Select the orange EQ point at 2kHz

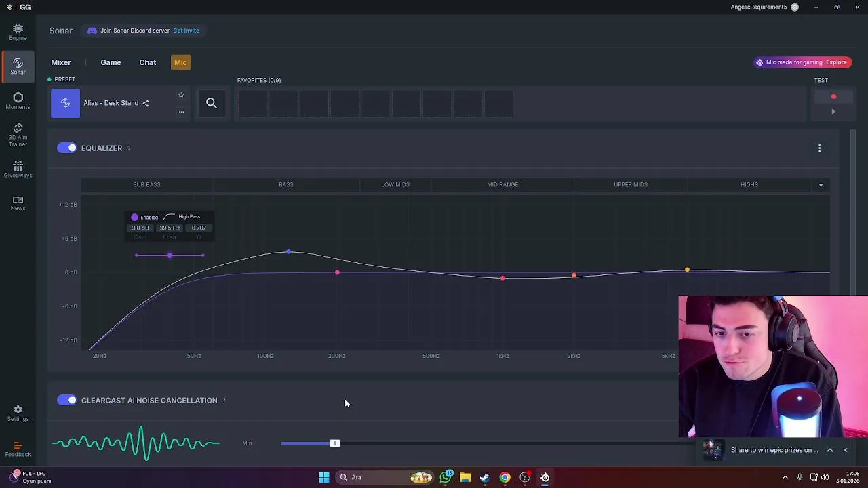(574, 275)
